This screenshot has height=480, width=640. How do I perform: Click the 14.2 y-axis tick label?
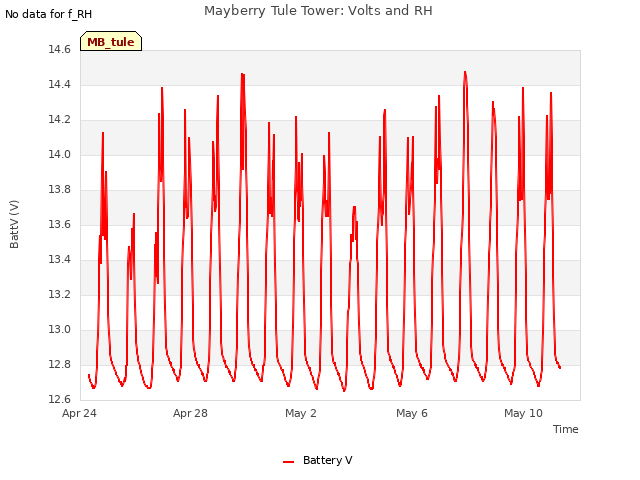pyautogui.click(x=60, y=120)
